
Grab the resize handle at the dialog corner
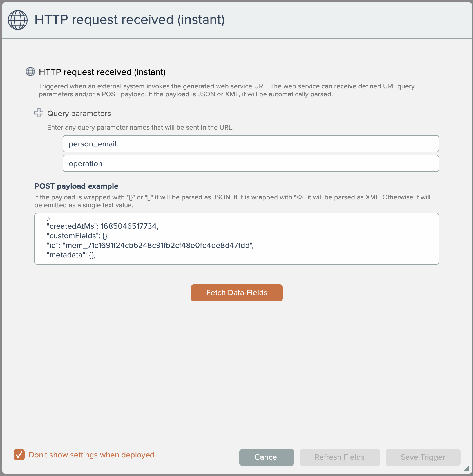[x=466, y=468]
